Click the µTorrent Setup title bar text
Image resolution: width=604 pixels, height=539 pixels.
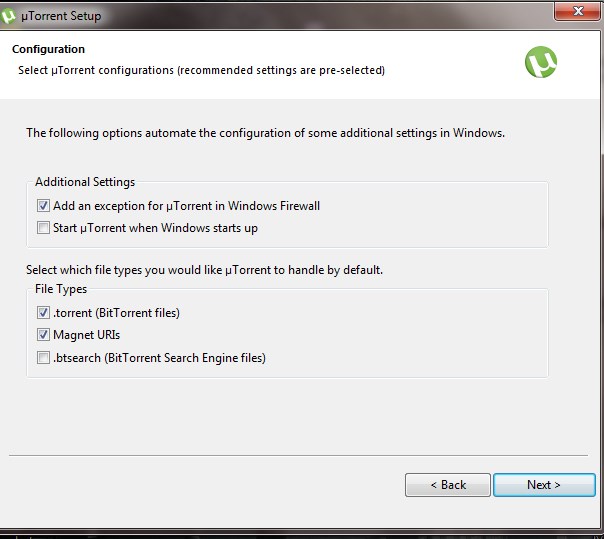click(x=61, y=16)
